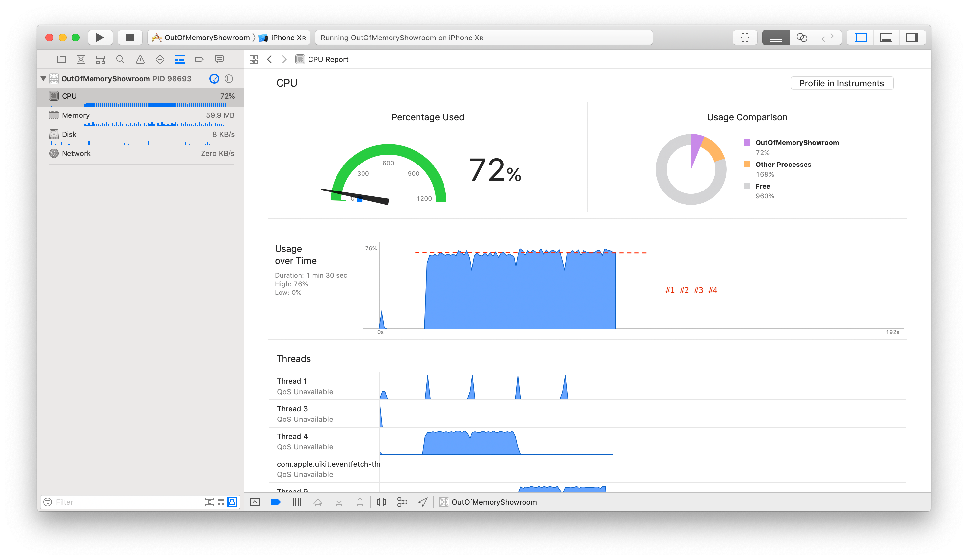The width and height of the screenshot is (968, 560).
Task: Toggle the debug gauges view button
Action: point(214,79)
